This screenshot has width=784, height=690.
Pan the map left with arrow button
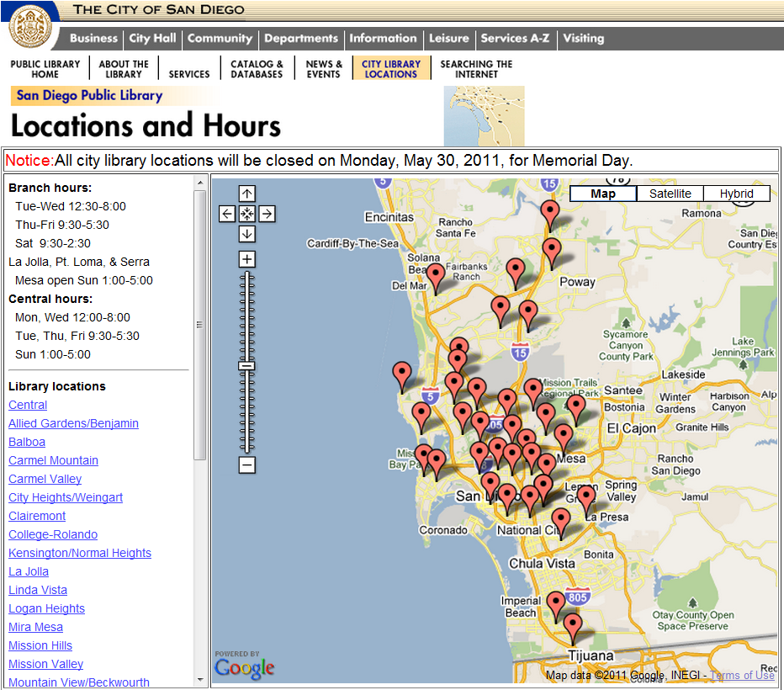227,214
